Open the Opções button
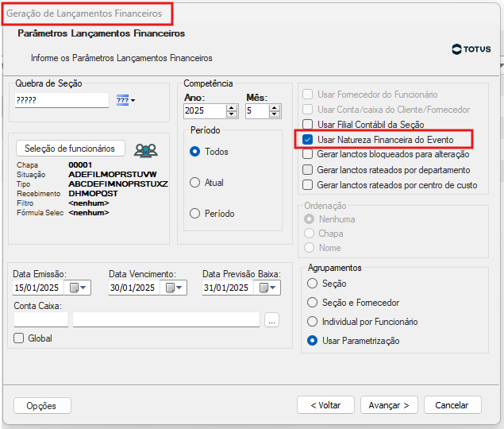This screenshot has height=429, width=504. click(42, 405)
